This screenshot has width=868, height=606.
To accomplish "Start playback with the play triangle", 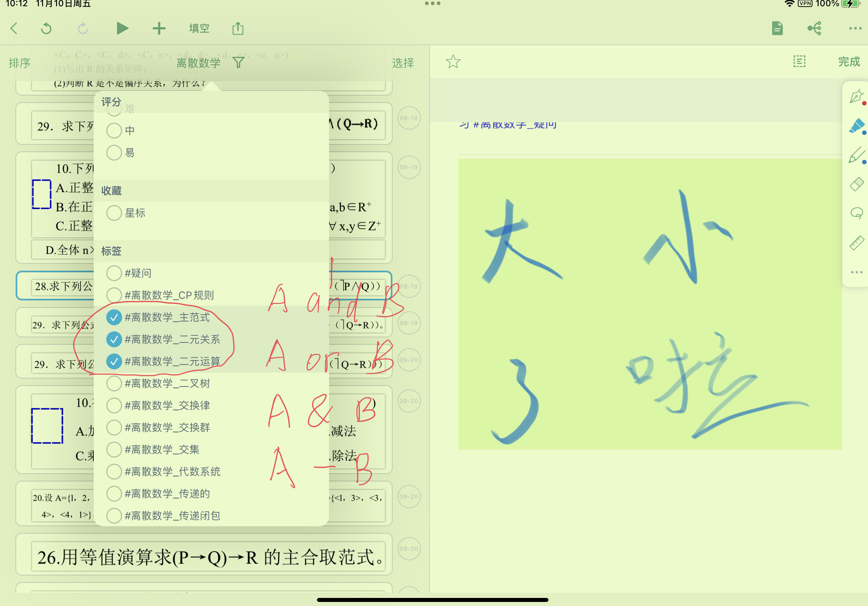I will tap(122, 28).
